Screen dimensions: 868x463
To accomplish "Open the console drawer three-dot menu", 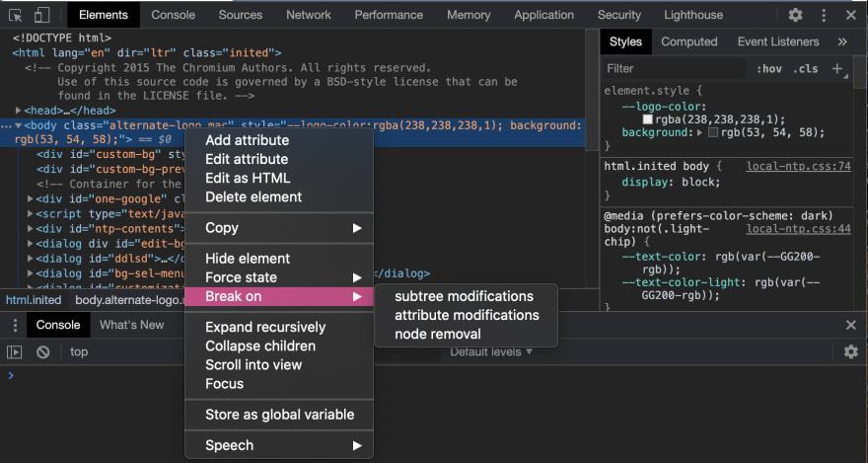I will coord(16,325).
